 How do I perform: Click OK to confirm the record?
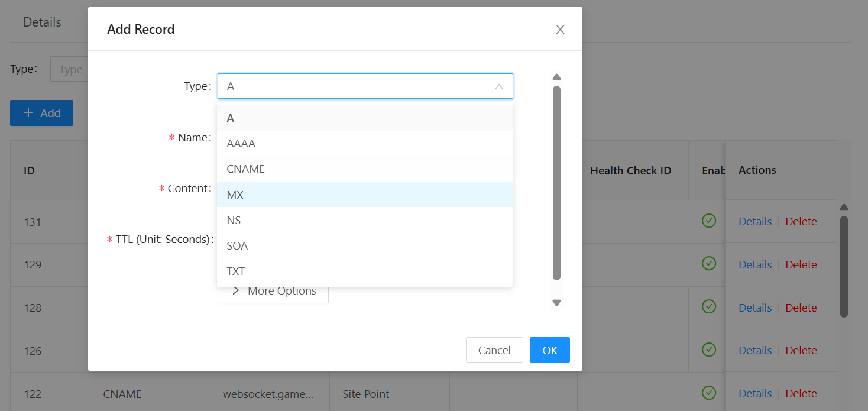pyautogui.click(x=549, y=350)
